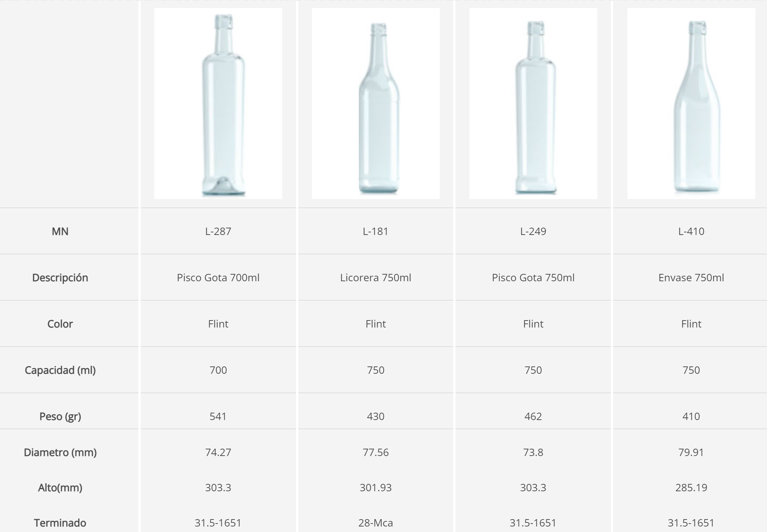Click the Diametro (mm) row label
This screenshot has width=767, height=532.
click(x=60, y=452)
